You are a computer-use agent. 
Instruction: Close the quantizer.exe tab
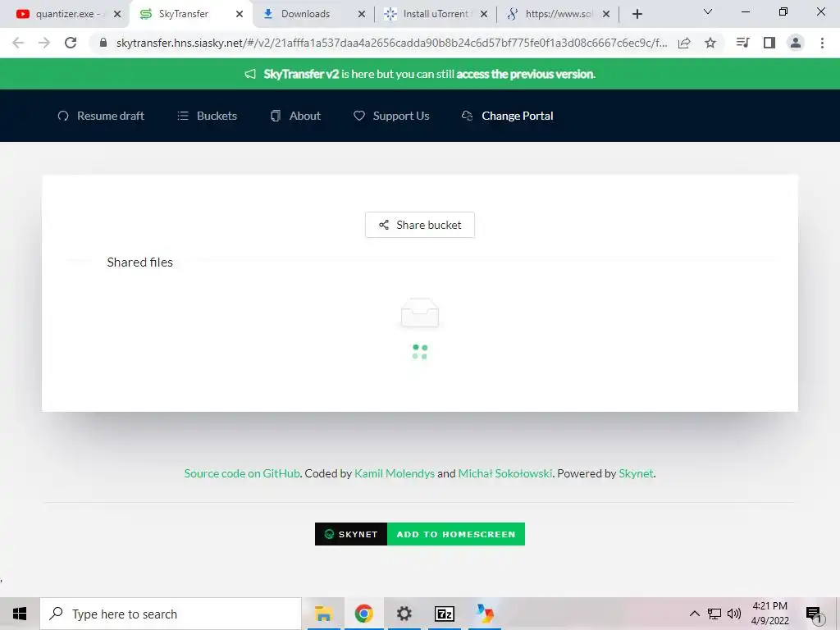(117, 14)
